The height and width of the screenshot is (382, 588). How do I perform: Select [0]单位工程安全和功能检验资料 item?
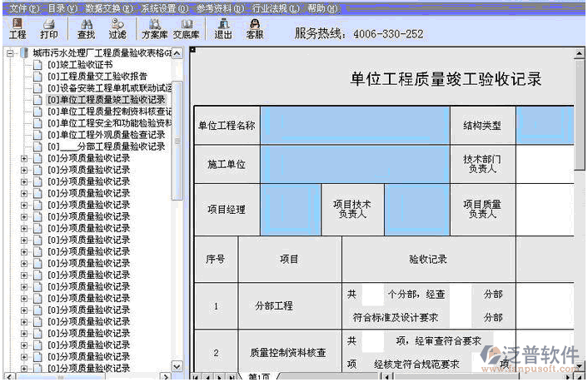(109, 123)
